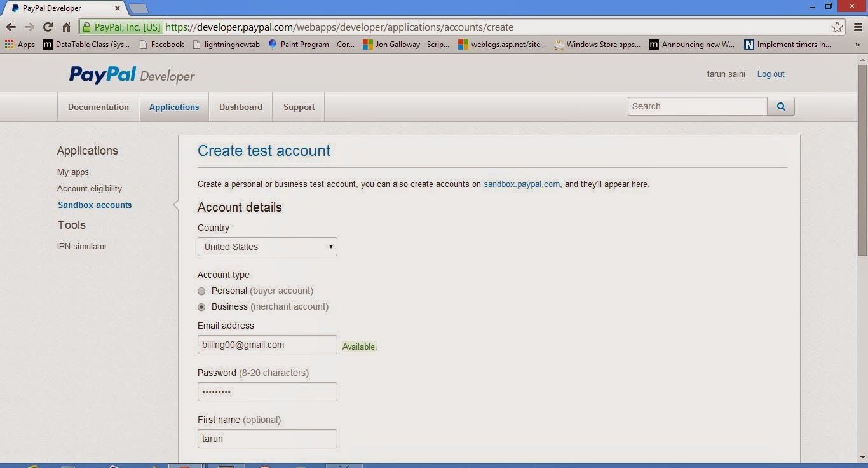Open Sandbox accounts in sidebar
The height and width of the screenshot is (468, 868).
point(95,205)
